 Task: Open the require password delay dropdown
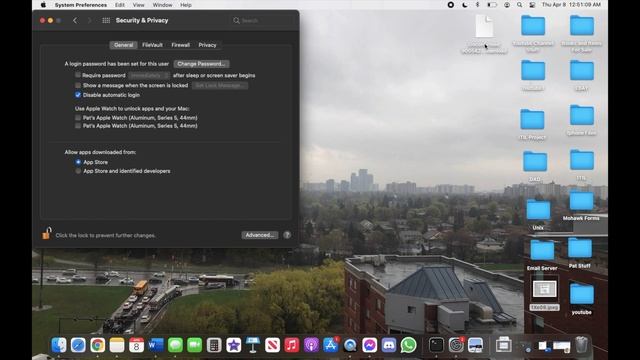click(x=149, y=76)
